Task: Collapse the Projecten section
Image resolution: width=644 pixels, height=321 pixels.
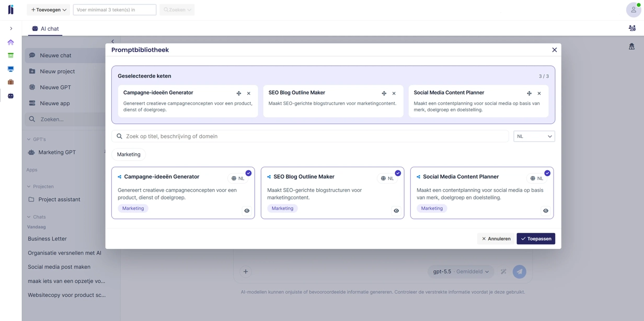Action: click(40, 187)
